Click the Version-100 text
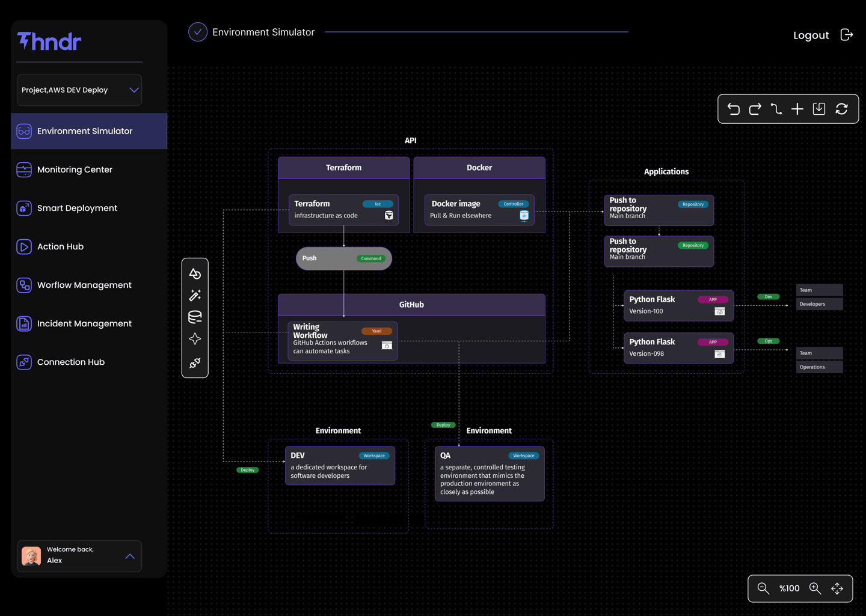This screenshot has width=866, height=616. pos(646,311)
